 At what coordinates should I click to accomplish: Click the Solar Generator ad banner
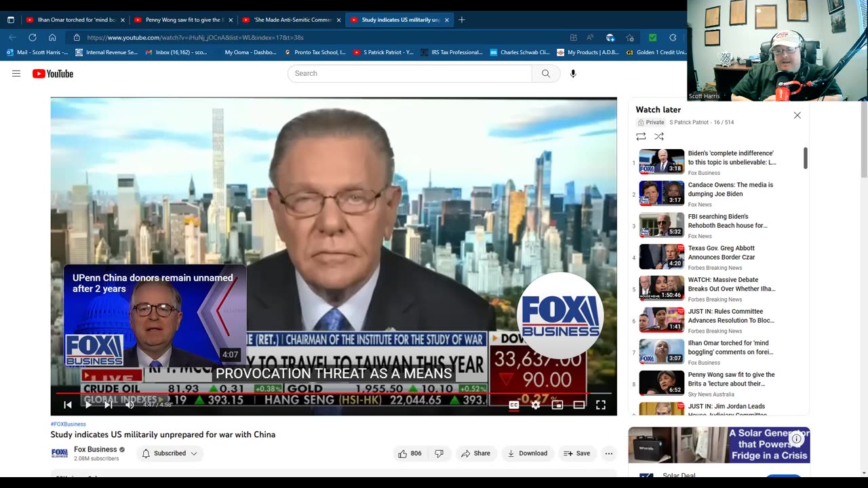pyautogui.click(x=719, y=445)
